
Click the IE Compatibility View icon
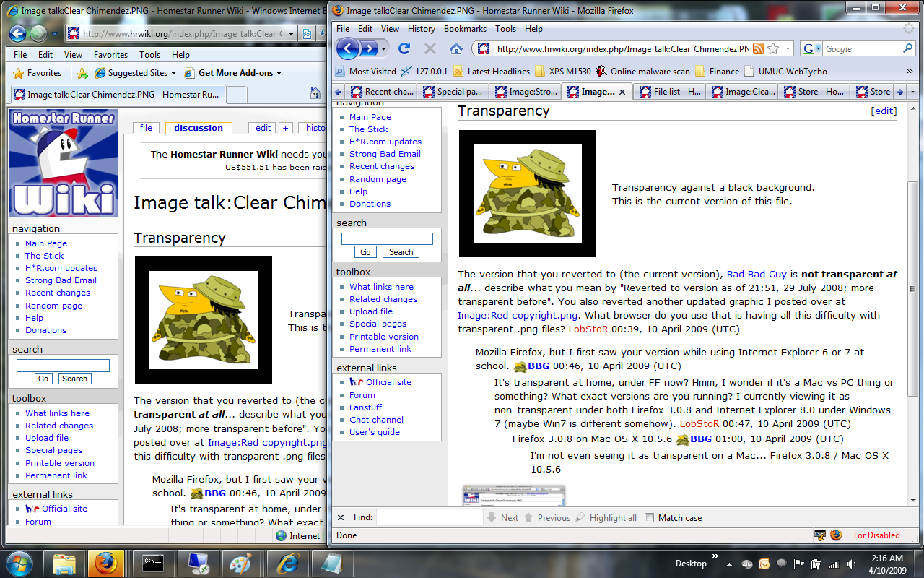click(x=308, y=33)
